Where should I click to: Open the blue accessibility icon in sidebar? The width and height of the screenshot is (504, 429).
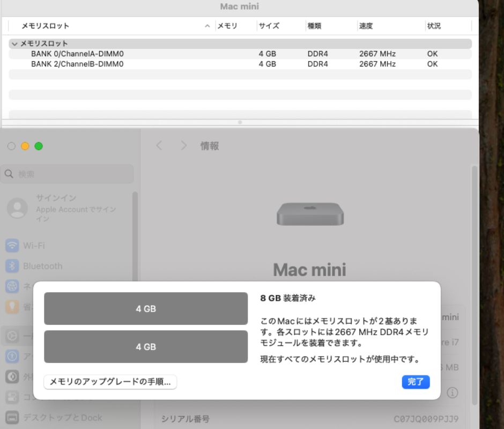tap(12, 356)
